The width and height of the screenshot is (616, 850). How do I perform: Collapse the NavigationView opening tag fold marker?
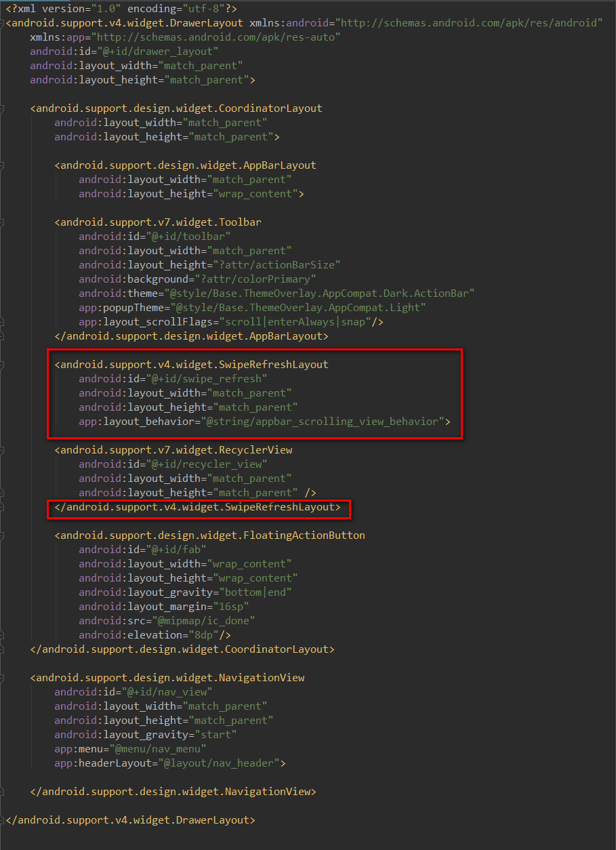[x=2, y=678]
